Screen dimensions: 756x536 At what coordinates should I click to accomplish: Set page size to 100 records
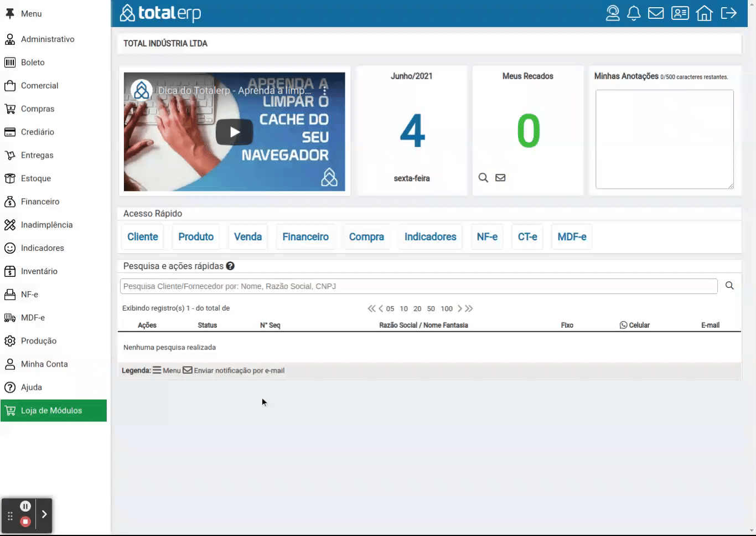(x=447, y=309)
